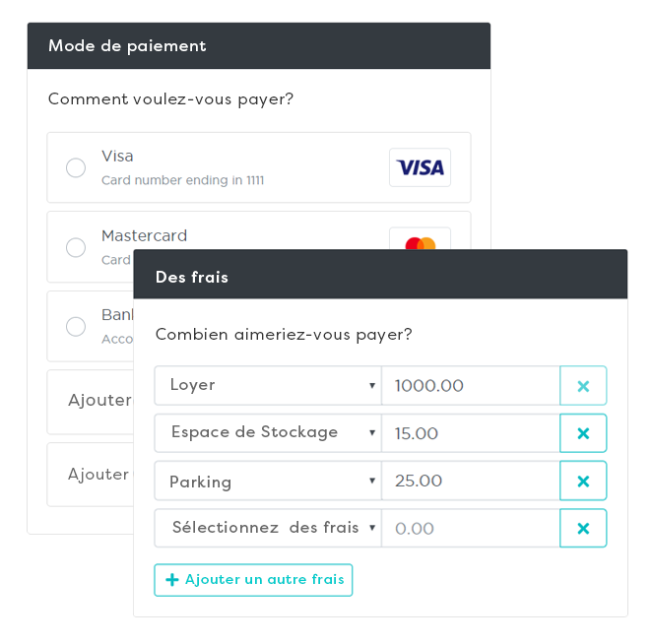Click the 15.00 storage amount field
The width and height of the screenshot is (652, 644).
point(470,433)
